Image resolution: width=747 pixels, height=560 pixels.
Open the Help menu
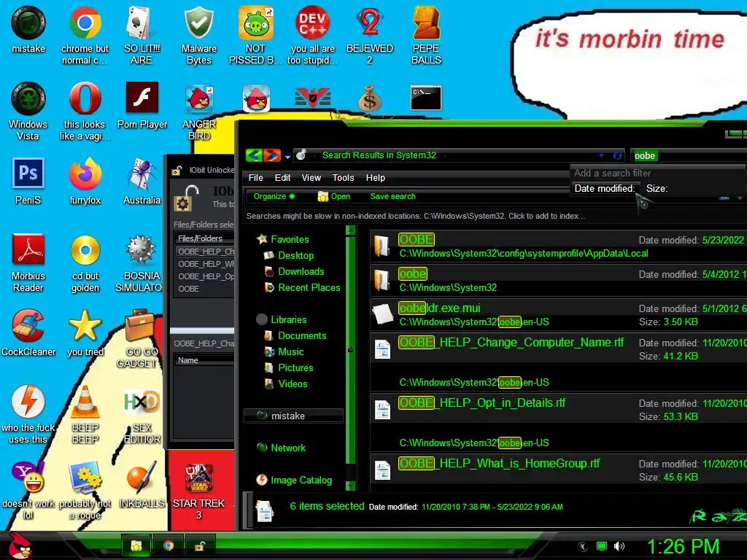coord(376,178)
